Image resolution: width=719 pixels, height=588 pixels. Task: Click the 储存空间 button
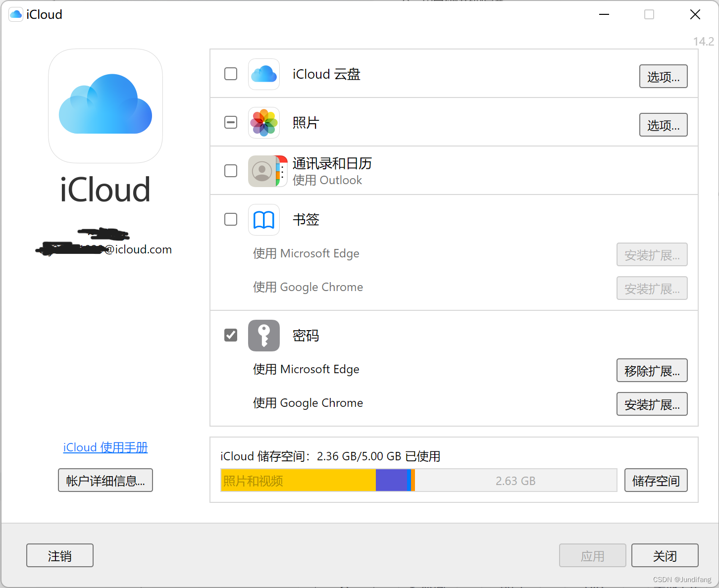pyautogui.click(x=656, y=480)
